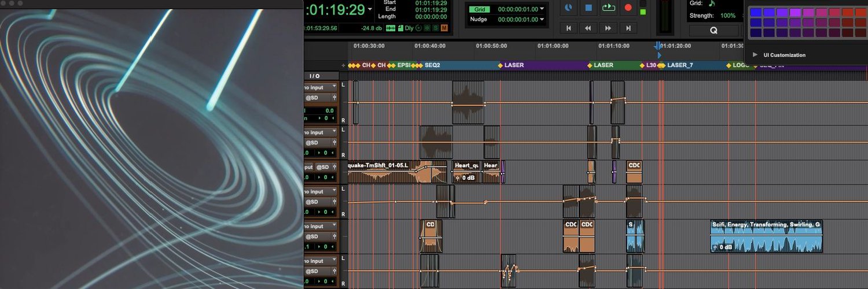
Task: Click the green S solo status indicator
Action: tap(435, 28)
